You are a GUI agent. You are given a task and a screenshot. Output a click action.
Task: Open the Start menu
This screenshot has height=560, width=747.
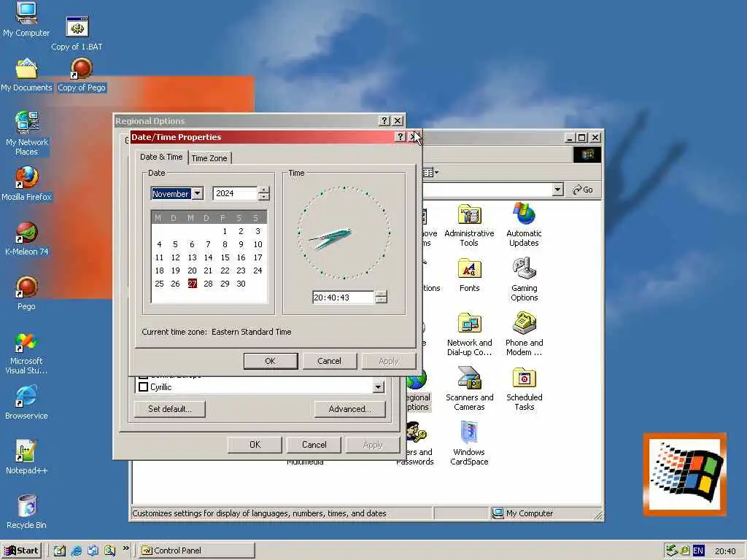point(22,551)
